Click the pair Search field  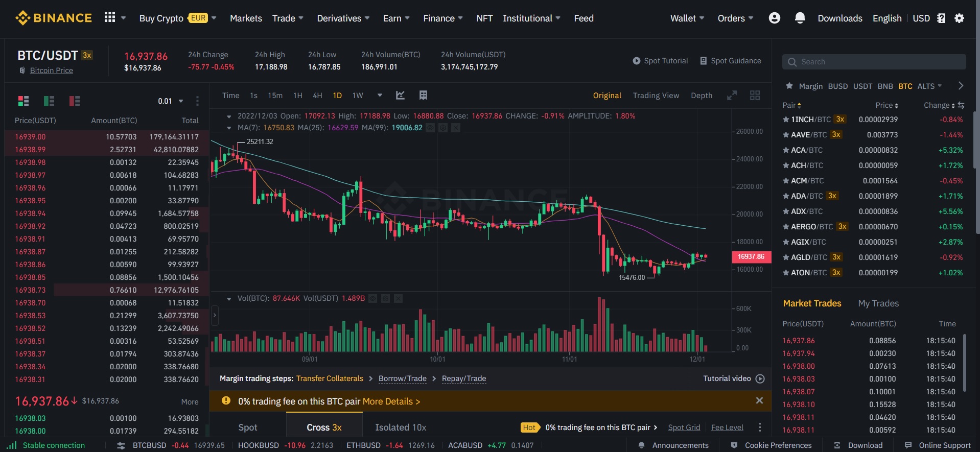(x=874, y=62)
